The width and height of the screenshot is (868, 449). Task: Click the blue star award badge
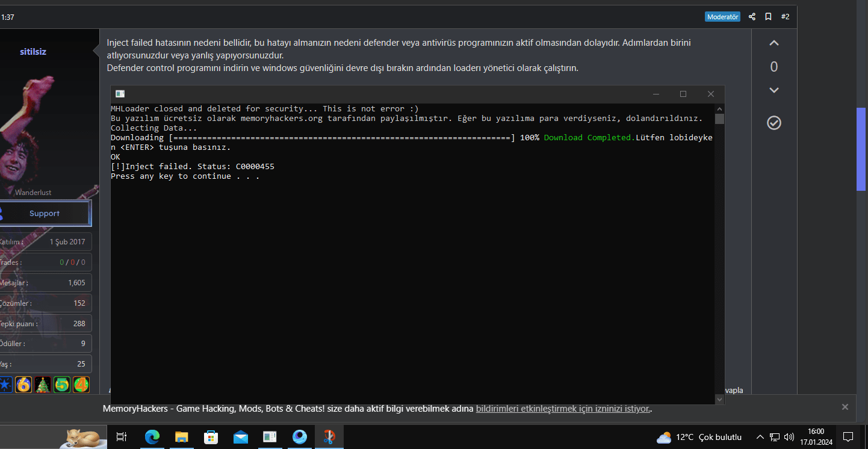pyautogui.click(x=5, y=385)
